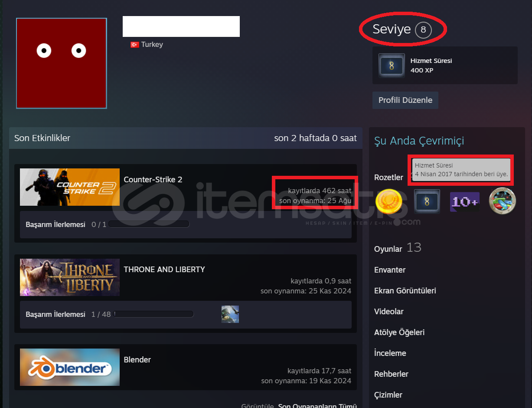Select the 'Hizmet Süresi 400 XP' badge text
Screen dimensions: 532x408
431,66
